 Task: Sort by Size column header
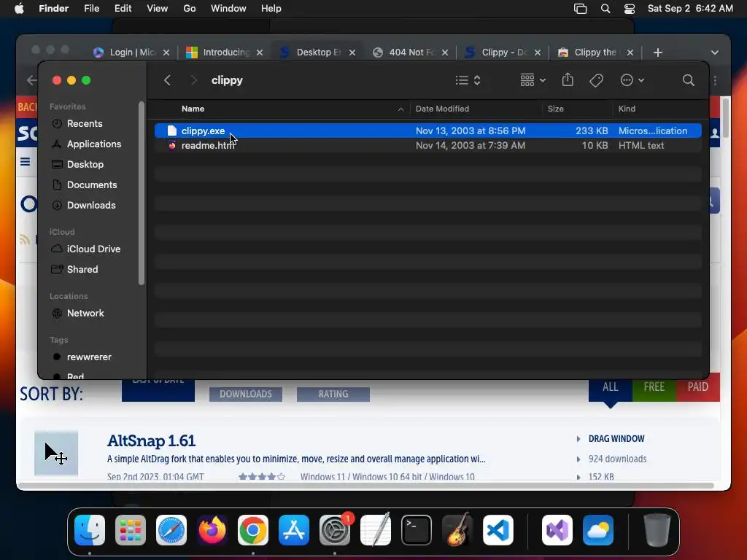point(555,109)
